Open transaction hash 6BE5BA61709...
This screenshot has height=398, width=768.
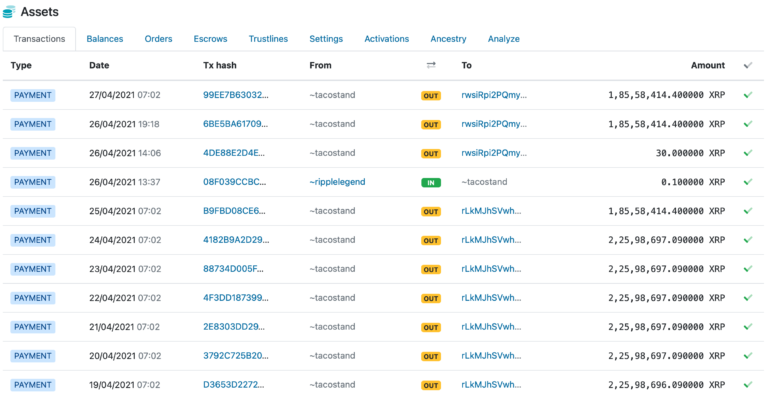tap(236, 124)
